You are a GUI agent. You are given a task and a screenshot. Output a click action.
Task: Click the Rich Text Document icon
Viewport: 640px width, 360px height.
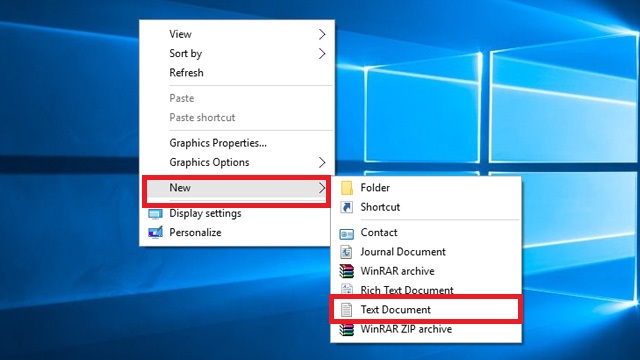pos(347,289)
